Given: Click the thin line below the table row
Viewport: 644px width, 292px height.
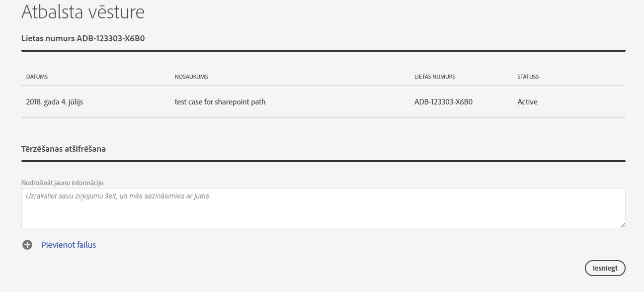Looking at the screenshot, I should pyautogui.click(x=323, y=117).
